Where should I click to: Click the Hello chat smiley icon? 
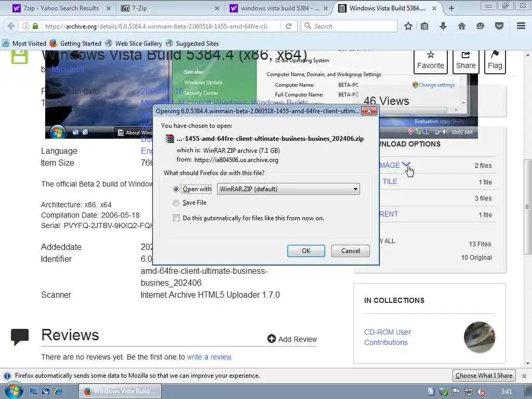click(480, 26)
